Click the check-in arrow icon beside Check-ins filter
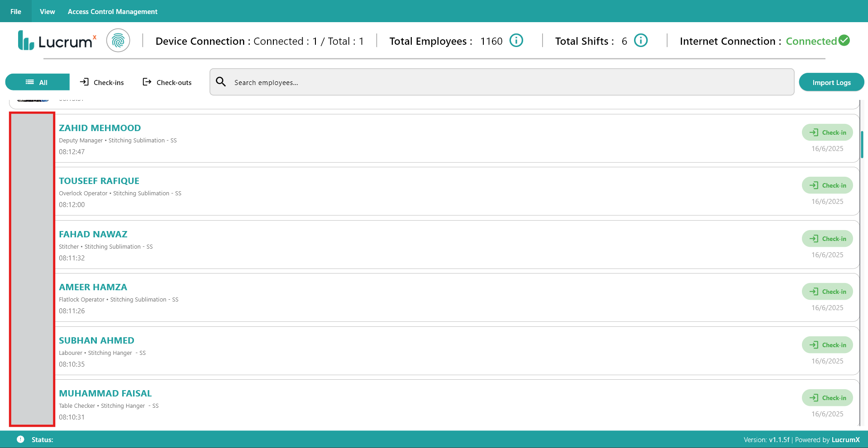 tap(84, 82)
